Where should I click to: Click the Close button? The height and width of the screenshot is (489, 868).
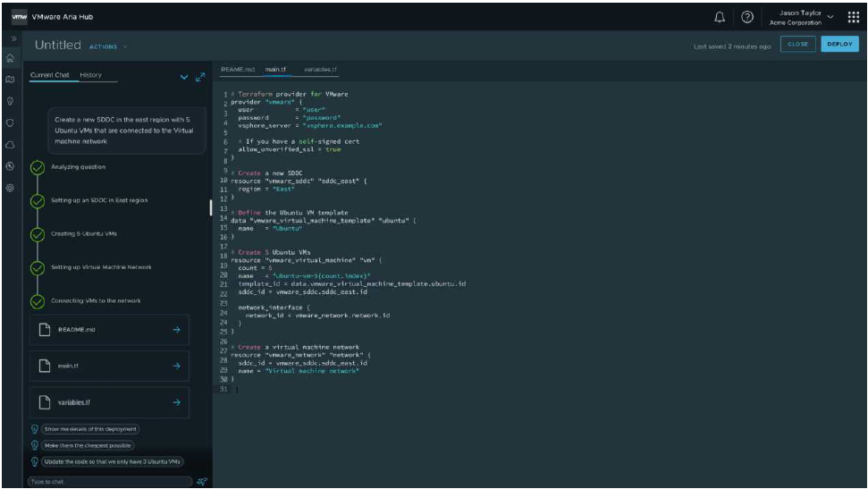[796, 45]
